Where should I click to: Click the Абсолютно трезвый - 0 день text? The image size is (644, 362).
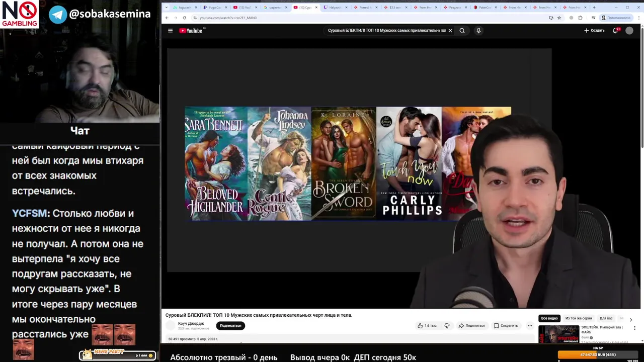pyautogui.click(x=224, y=357)
